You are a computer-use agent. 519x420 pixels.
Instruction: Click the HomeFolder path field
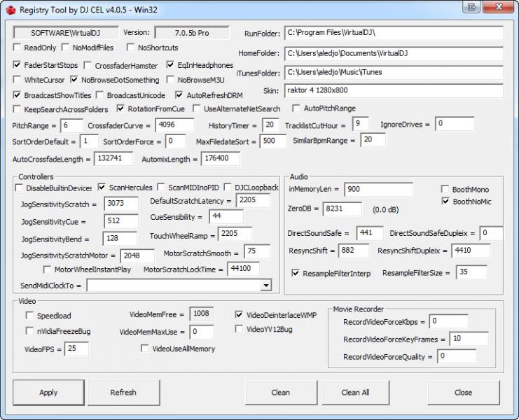[394, 53]
